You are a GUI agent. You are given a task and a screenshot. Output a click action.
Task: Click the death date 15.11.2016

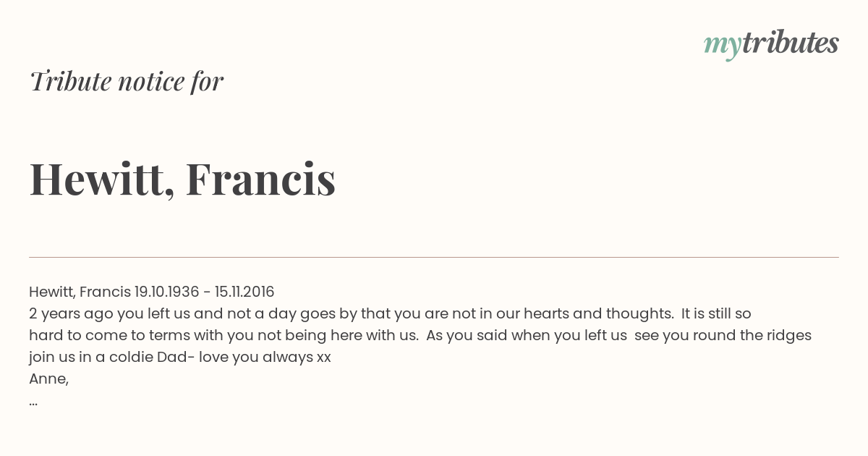[244, 292]
